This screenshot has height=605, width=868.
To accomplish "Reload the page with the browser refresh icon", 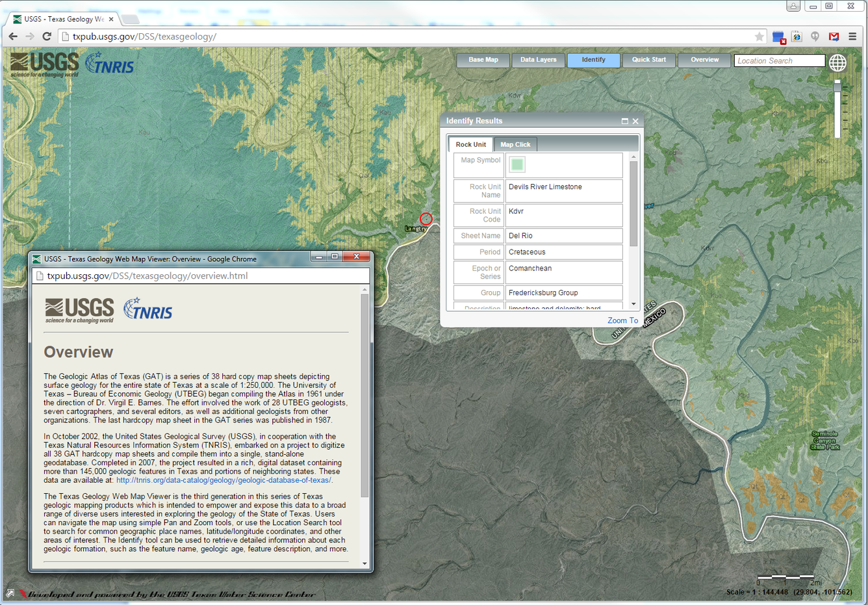I will tap(47, 36).
